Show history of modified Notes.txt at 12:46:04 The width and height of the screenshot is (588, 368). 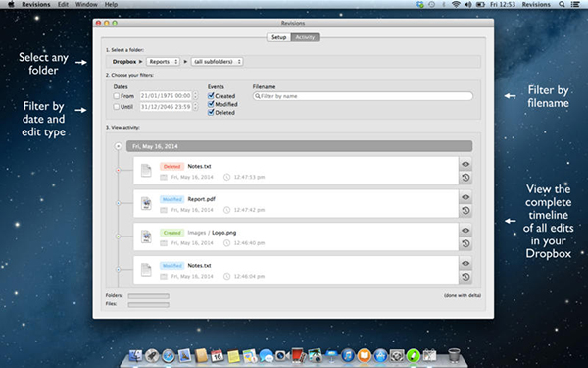point(465,277)
